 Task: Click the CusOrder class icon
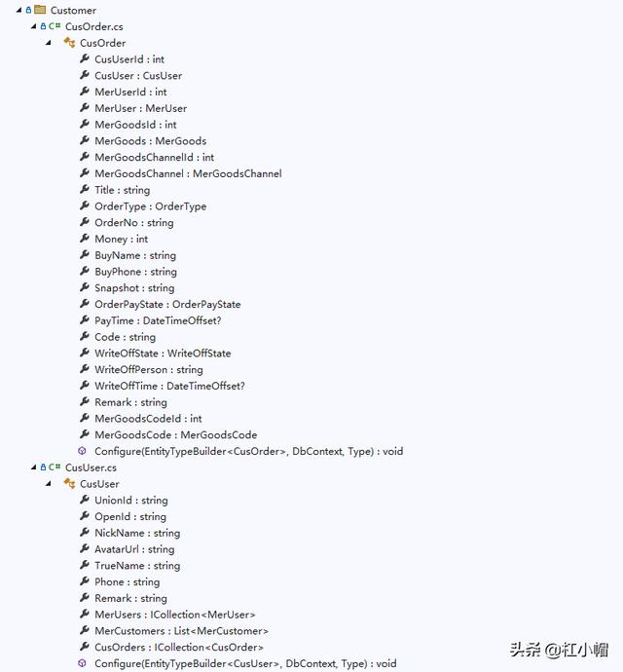tap(69, 43)
